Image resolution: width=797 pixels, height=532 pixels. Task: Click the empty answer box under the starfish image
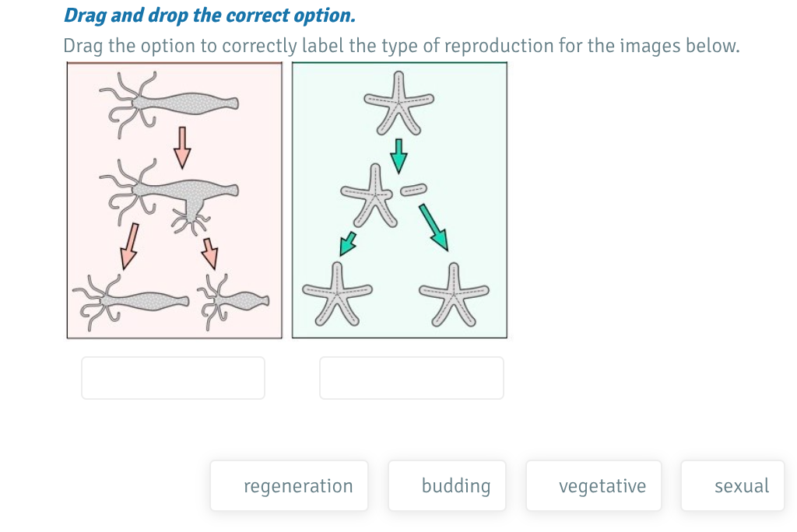pos(411,377)
